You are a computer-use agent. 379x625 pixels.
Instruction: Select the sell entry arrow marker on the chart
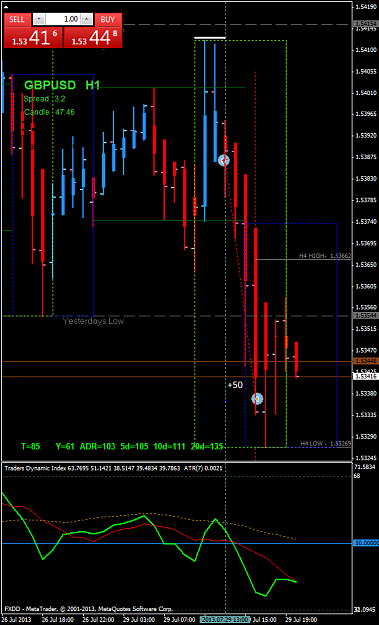pyautogui.click(x=224, y=160)
